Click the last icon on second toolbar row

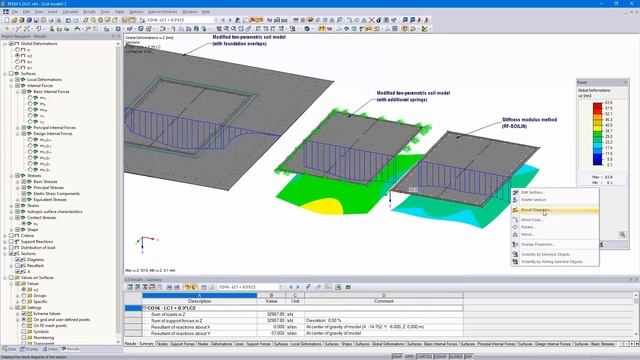(x=425, y=29)
